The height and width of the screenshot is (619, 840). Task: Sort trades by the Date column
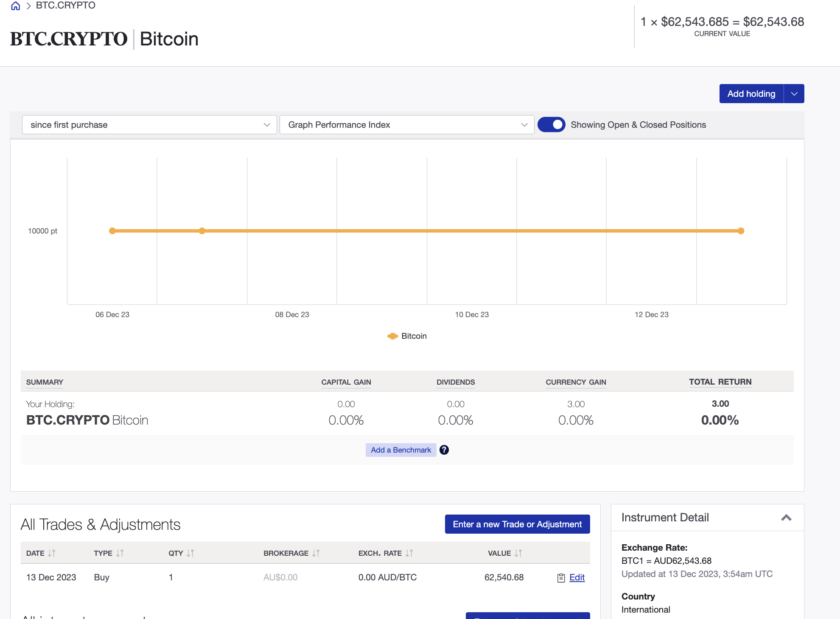[52, 553]
